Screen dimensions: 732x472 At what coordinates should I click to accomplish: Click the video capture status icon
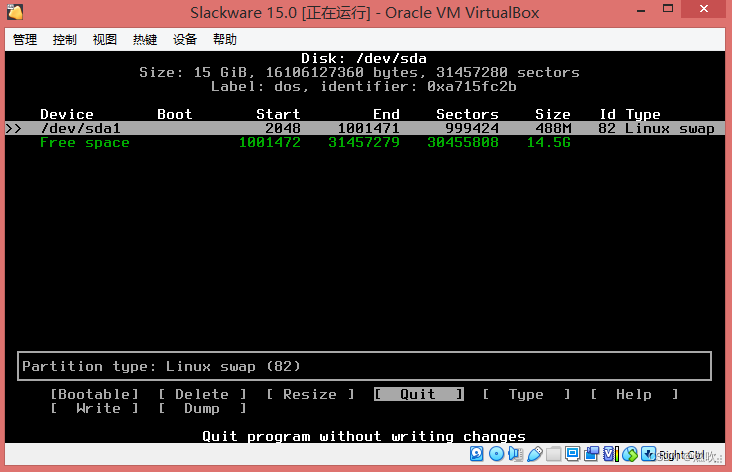coord(591,453)
